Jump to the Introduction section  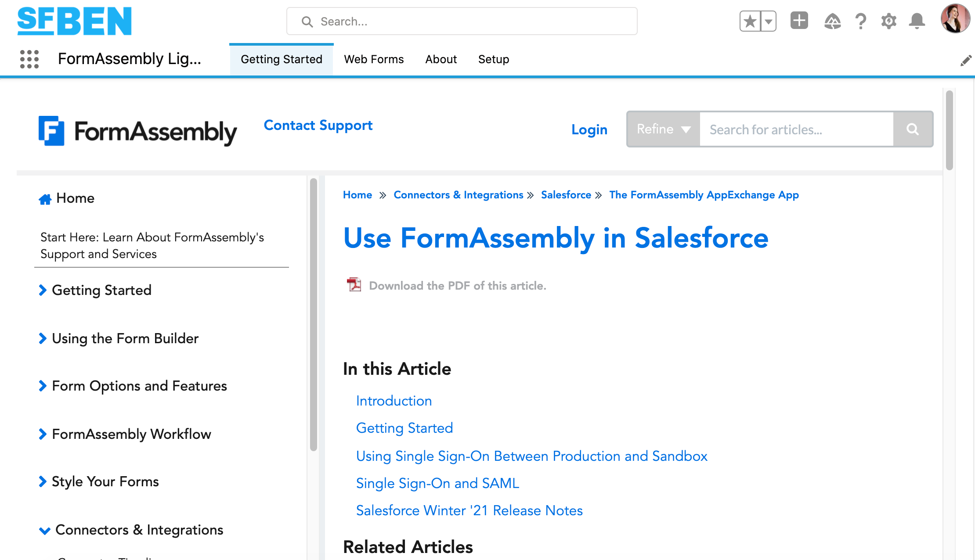coord(394,401)
